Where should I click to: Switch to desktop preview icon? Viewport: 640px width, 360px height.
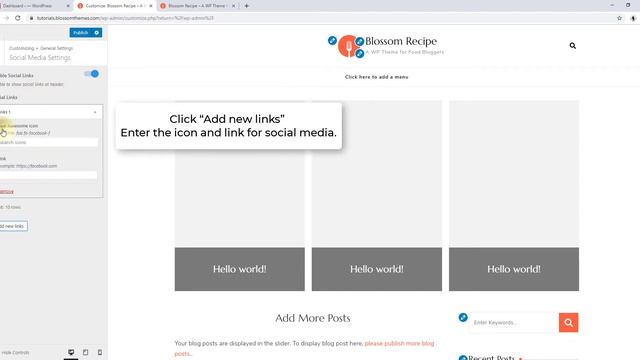pyautogui.click(x=71, y=352)
